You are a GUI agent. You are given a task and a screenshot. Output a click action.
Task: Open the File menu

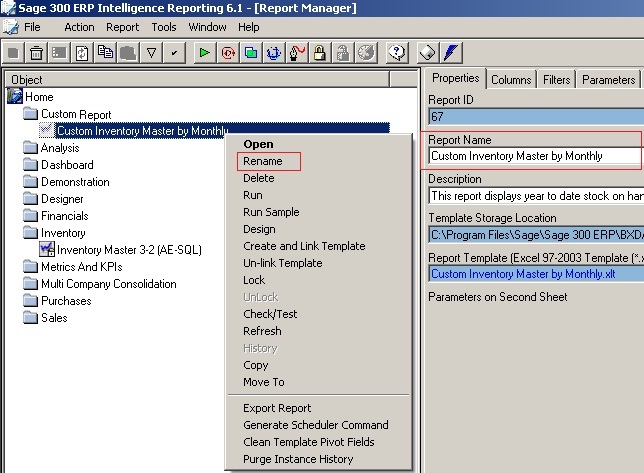[x=32, y=27]
